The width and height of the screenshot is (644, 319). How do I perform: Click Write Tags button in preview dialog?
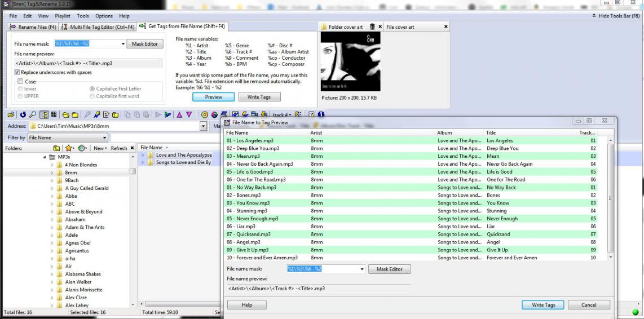click(x=543, y=305)
